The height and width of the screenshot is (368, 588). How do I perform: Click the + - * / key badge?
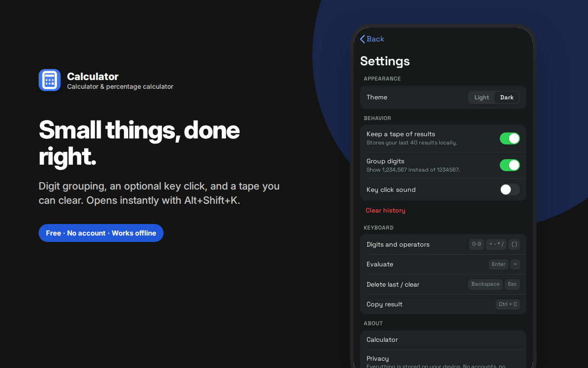(x=496, y=244)
